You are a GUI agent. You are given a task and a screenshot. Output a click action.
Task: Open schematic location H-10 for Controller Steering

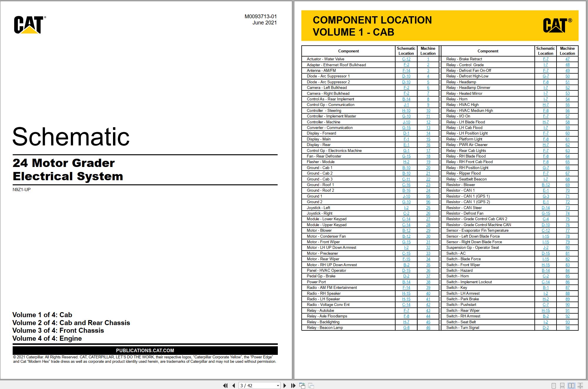[406, 110]
